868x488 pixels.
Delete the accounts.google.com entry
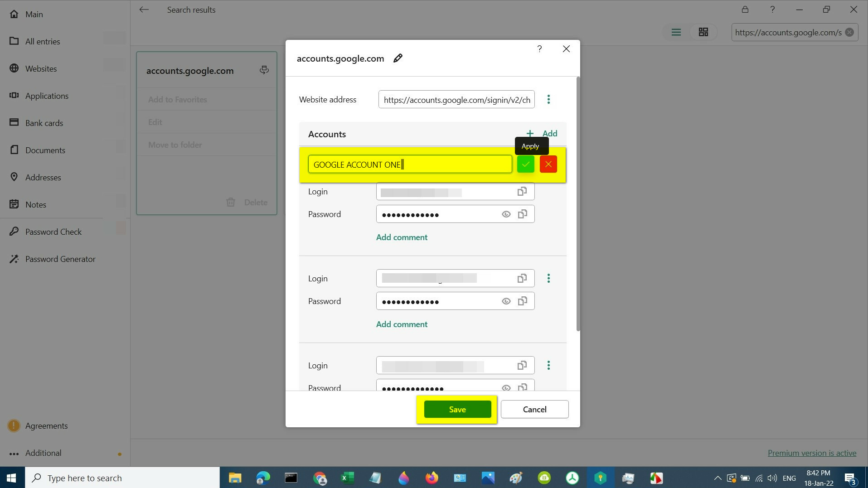pyautogui.click(x=247, y=203)
